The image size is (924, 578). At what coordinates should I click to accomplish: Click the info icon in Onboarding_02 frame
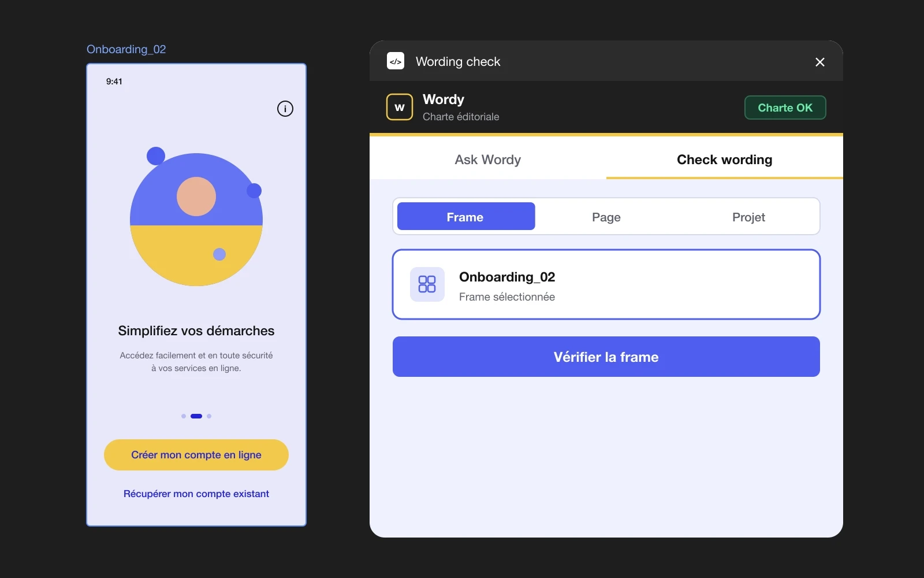(x=285, y=109)
